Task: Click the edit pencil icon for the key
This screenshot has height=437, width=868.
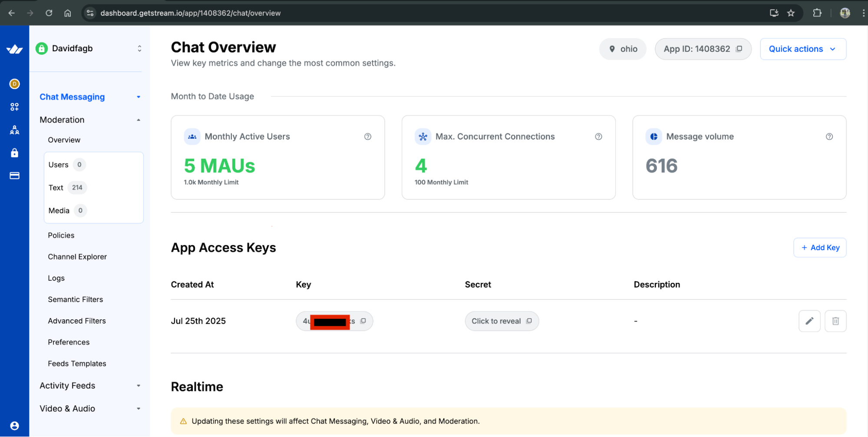Action: tap(809, 321)
